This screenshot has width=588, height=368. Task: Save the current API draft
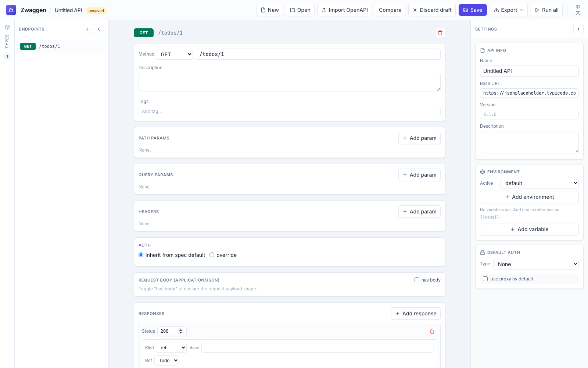point(473,10)
